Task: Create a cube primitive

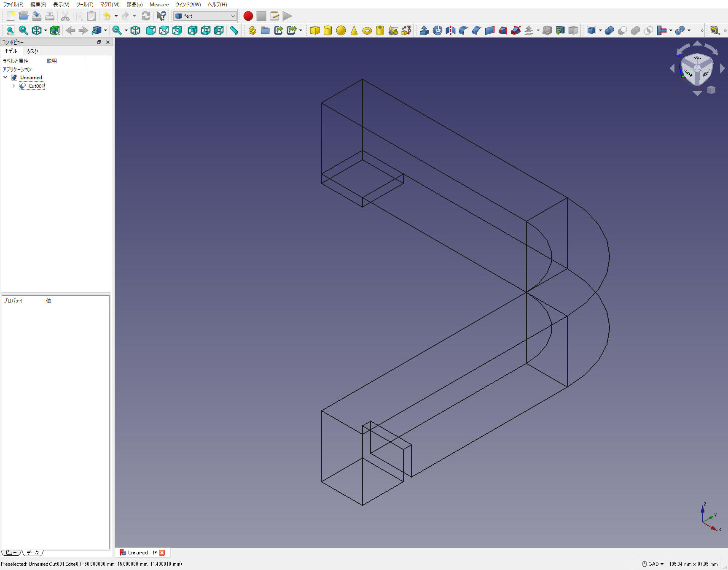Action: click(x=314, y=30)
